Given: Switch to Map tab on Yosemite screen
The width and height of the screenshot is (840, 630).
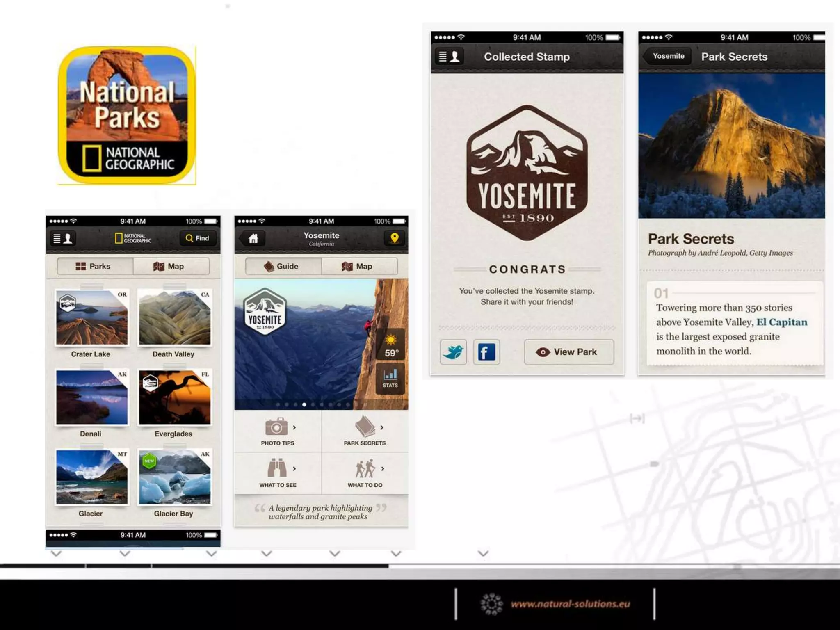Looking at the screenshot, I should tap(359, 266).
